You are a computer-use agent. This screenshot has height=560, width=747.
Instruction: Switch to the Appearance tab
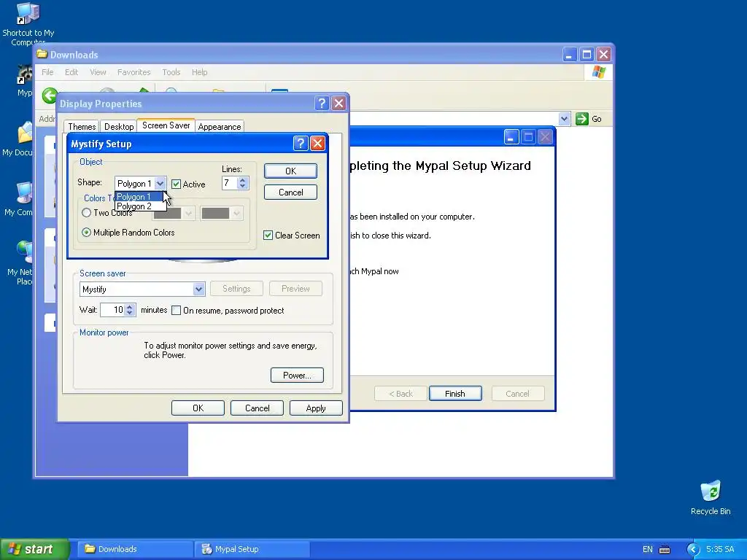(219, 127)
